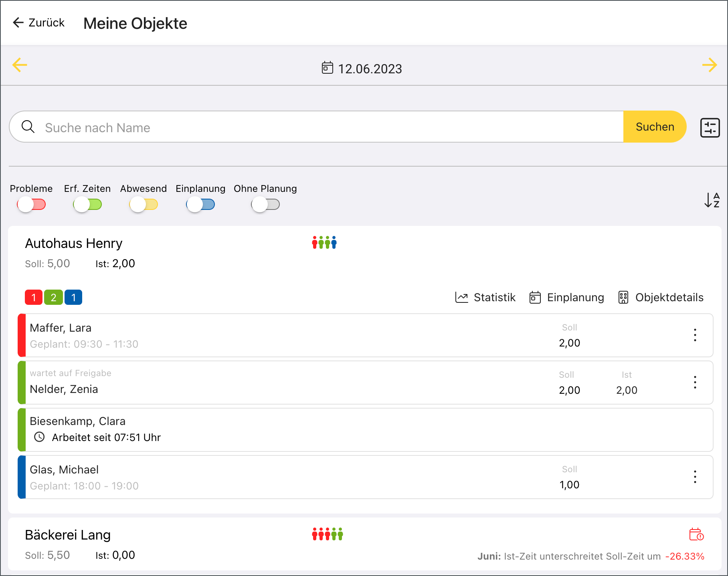
Task: Toggle the Erf. Zeiten filter switch
Action: tap(87, 205)
